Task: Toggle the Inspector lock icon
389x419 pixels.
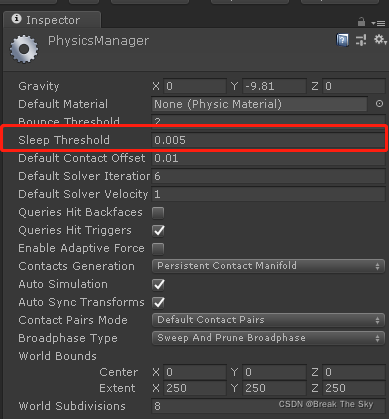Action: (361, 22)
